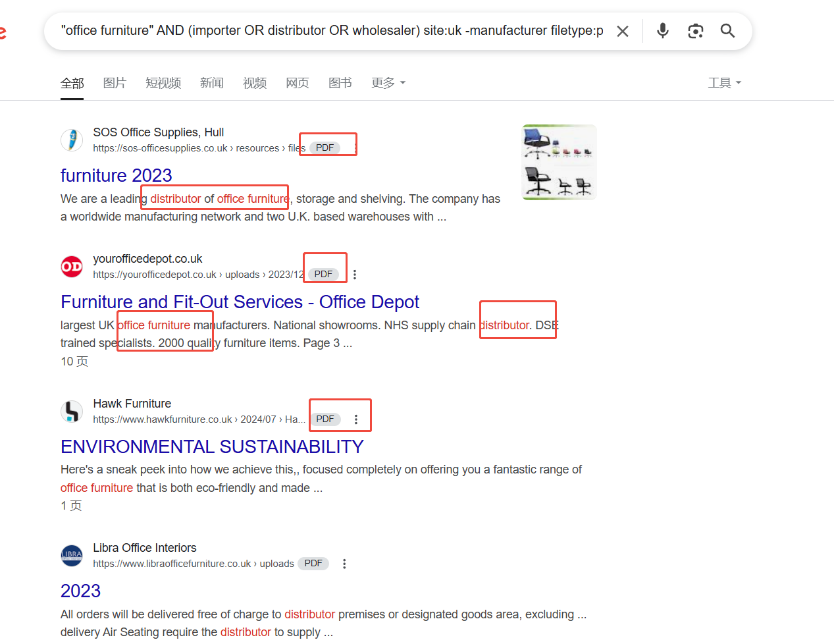
Task: Click the "10 页" page count text
Action: (74, 362)
